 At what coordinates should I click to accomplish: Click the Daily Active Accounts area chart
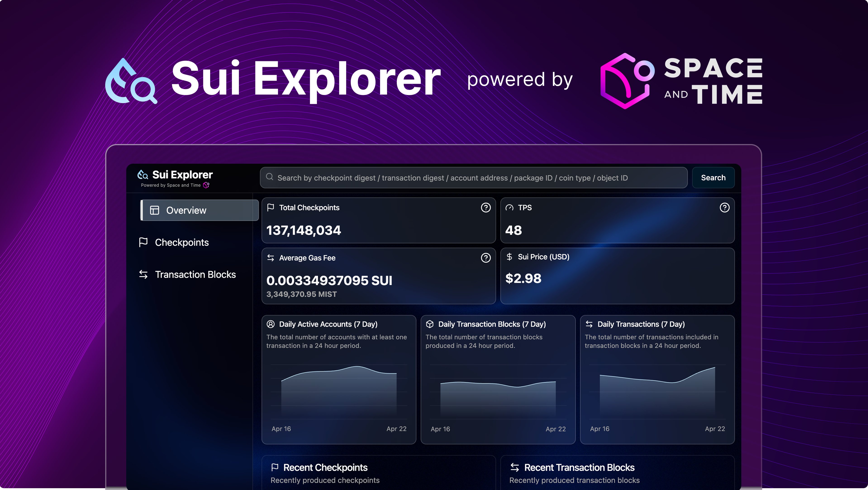(x=339, y=391)
